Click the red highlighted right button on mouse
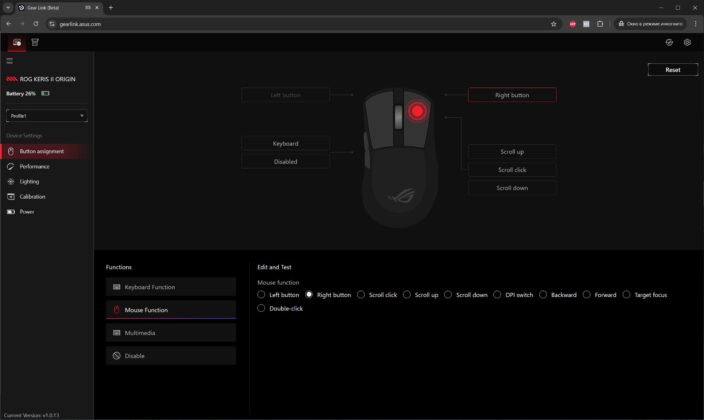Image resolution: width=704 pixels, height=420 pixels. tap(417, 111)
